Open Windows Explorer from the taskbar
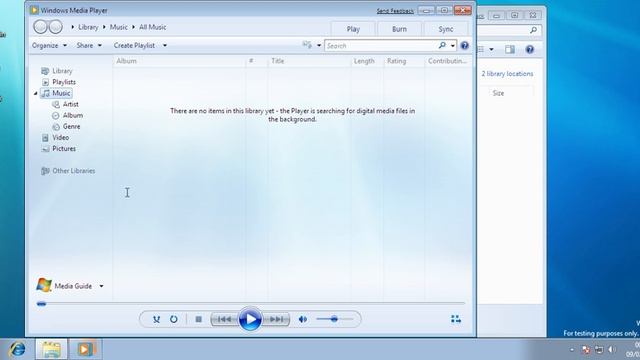640x360 pixels. point(51,349)
